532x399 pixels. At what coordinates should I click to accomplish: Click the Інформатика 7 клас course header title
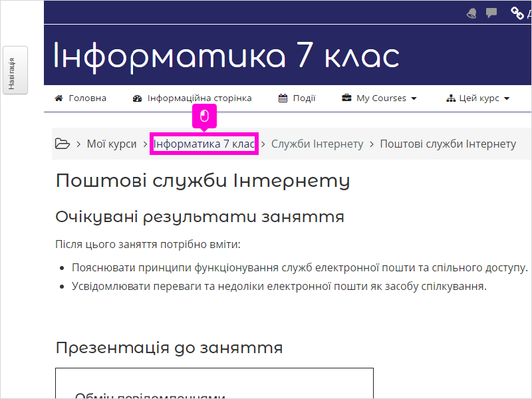click(x=226, y=57)
